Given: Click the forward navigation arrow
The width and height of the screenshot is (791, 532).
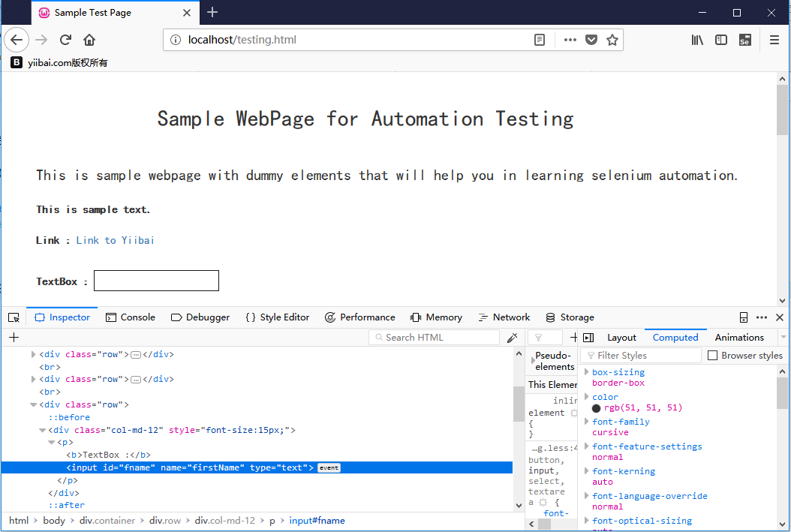Looking at the screenshot, I should tap(41, 40).
